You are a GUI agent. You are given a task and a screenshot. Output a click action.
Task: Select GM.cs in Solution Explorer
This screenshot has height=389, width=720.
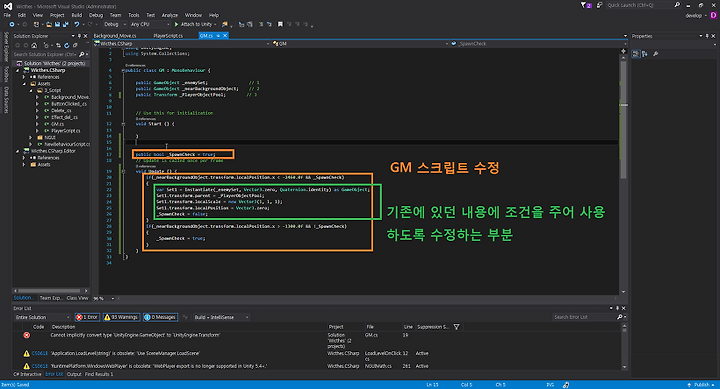(57, 124)
